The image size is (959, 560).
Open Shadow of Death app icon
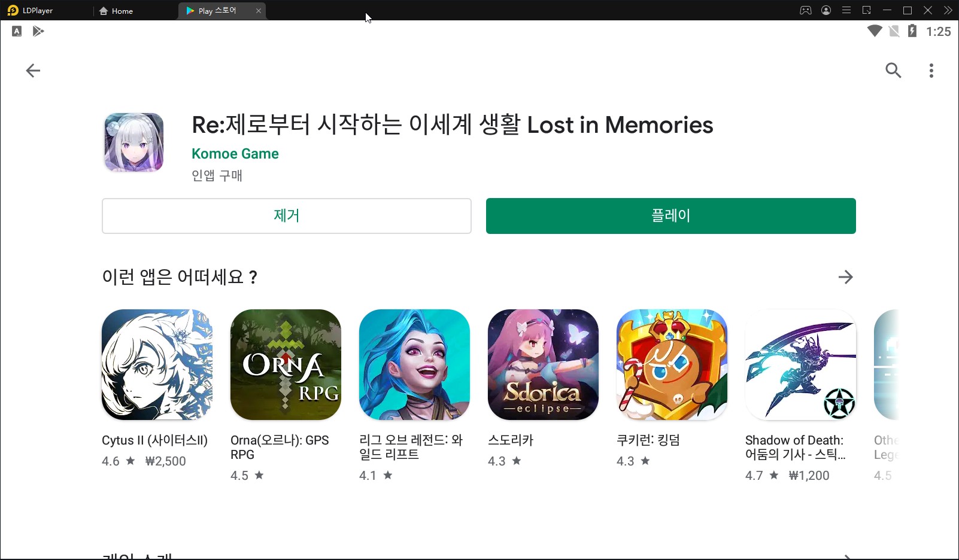(x=800, y=364)
